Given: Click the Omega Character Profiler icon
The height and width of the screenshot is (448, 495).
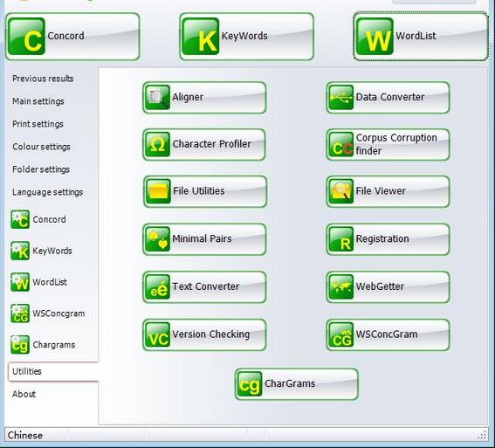Looking at the screenshot, I should click(x=157, y=144).
